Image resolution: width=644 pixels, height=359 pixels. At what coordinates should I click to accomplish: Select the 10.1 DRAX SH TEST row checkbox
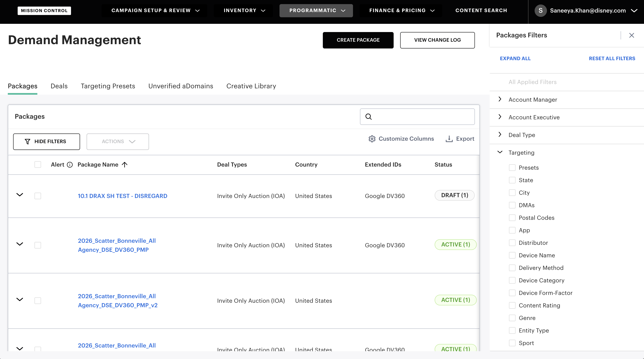coord(38,196)
